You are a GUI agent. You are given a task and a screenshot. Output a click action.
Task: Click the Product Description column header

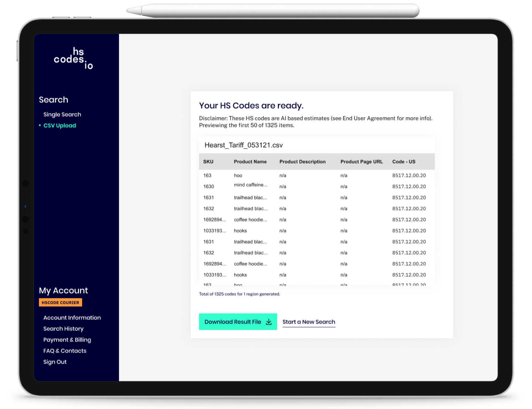[x=303, y=162]
